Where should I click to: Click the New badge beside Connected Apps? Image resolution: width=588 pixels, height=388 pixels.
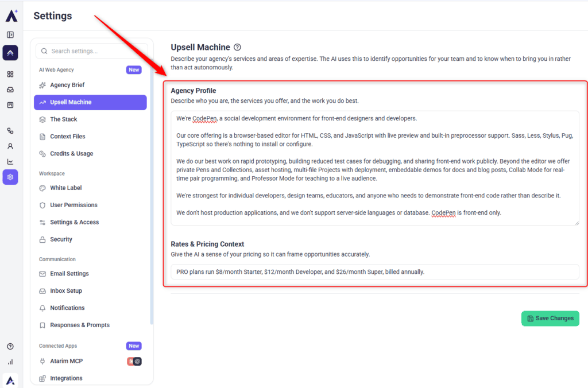click(x=134, y=346)
